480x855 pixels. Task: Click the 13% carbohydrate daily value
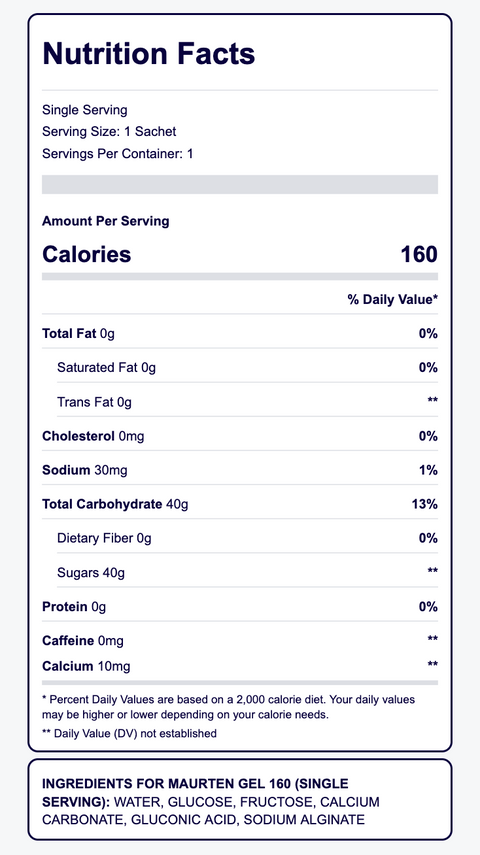(x=424, y=504)
